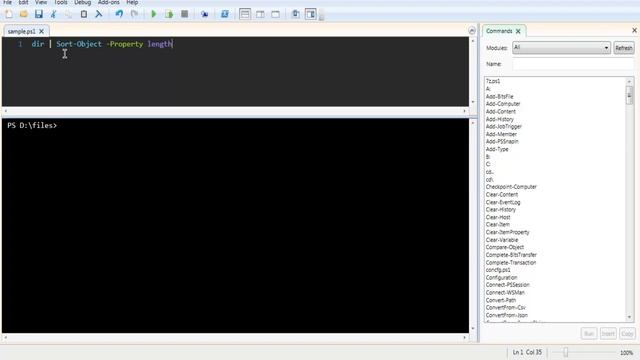
Task: Click -Property parameter in script editor
Action: point(124,44)
